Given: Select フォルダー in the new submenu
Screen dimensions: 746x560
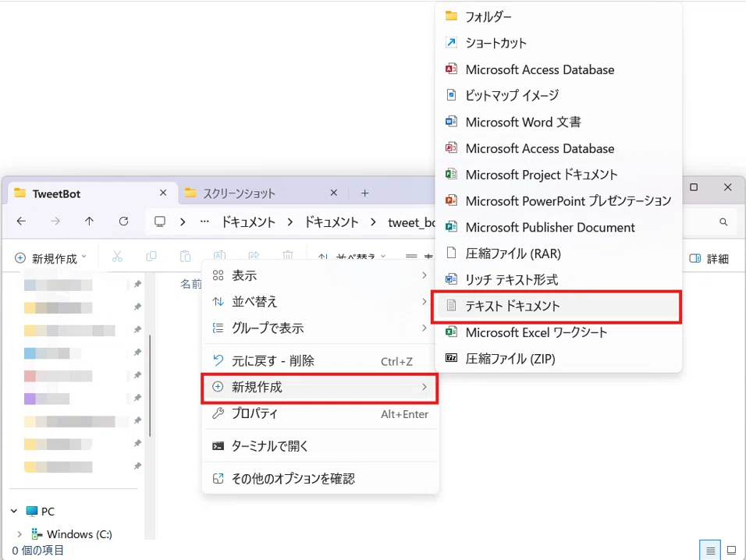Looking at the screenshot, I should 559,16.
